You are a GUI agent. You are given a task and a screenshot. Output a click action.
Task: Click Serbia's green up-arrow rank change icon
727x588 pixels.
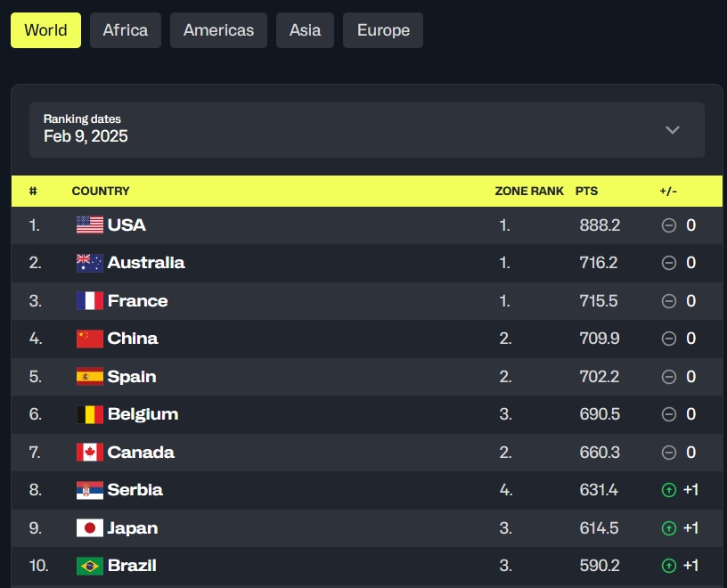point(668,490)
